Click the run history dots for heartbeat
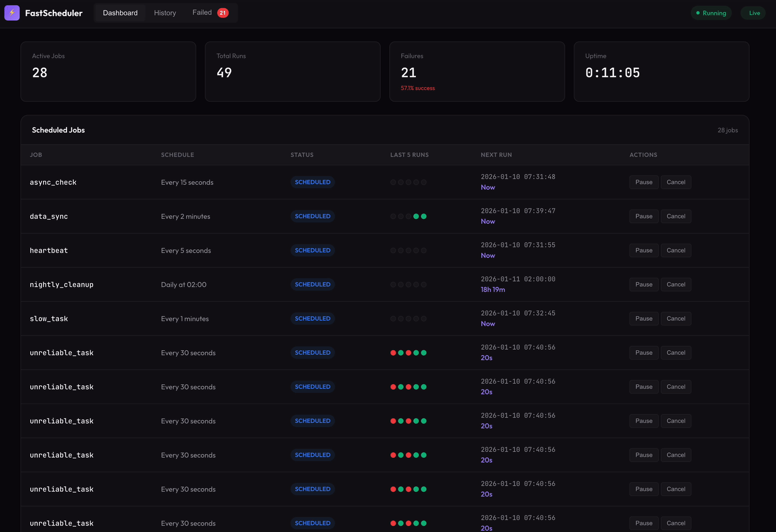The image size is (776, 532). (408, 250)
